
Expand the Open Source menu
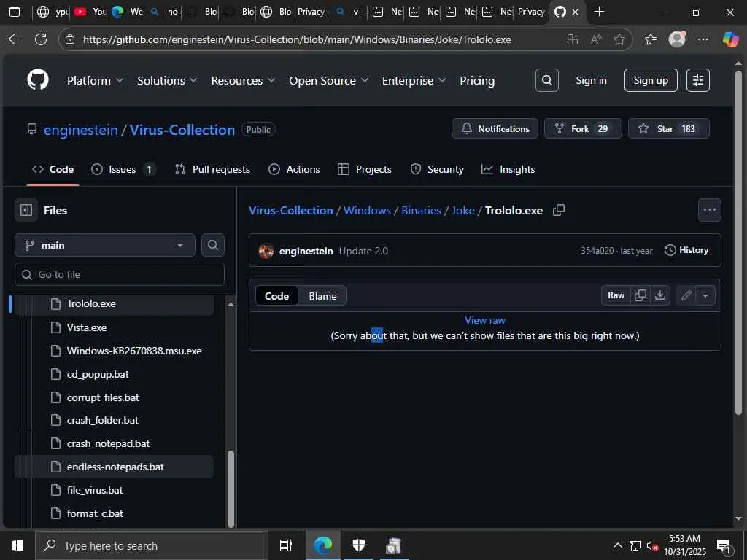click(x=329, y=80)
